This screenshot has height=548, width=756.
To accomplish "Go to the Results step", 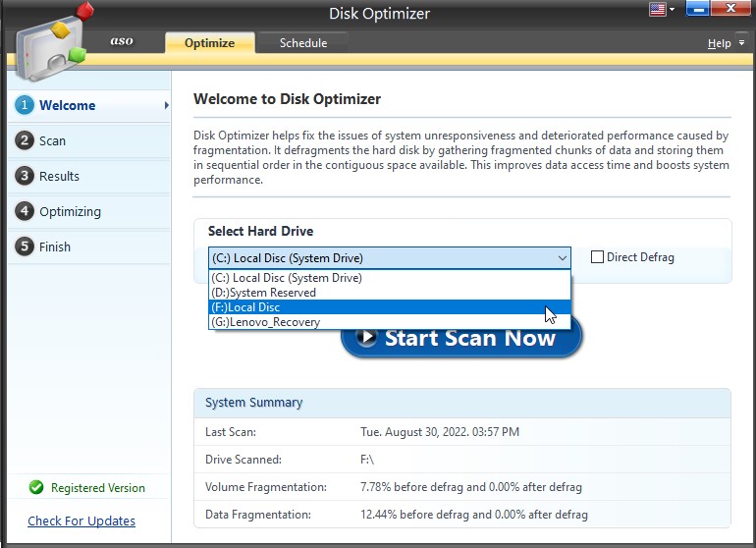I will click(89, 176).
